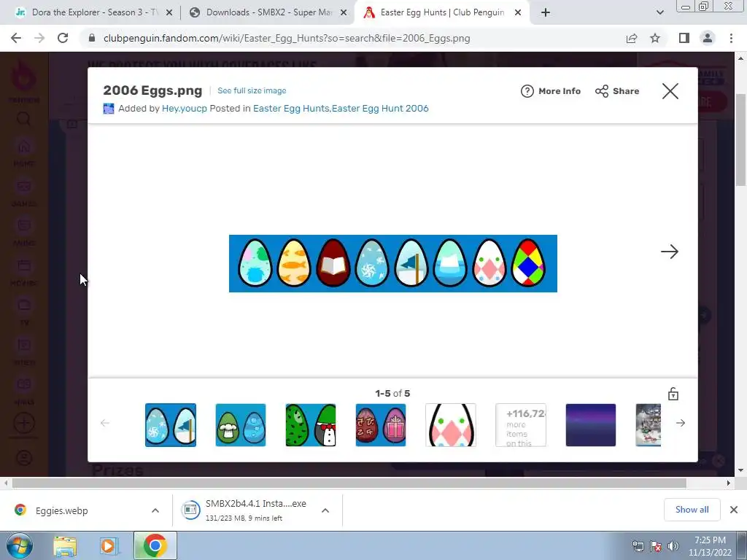Click the Chrome taskbar icon
The image size is (747, 560).
[155, 545]
